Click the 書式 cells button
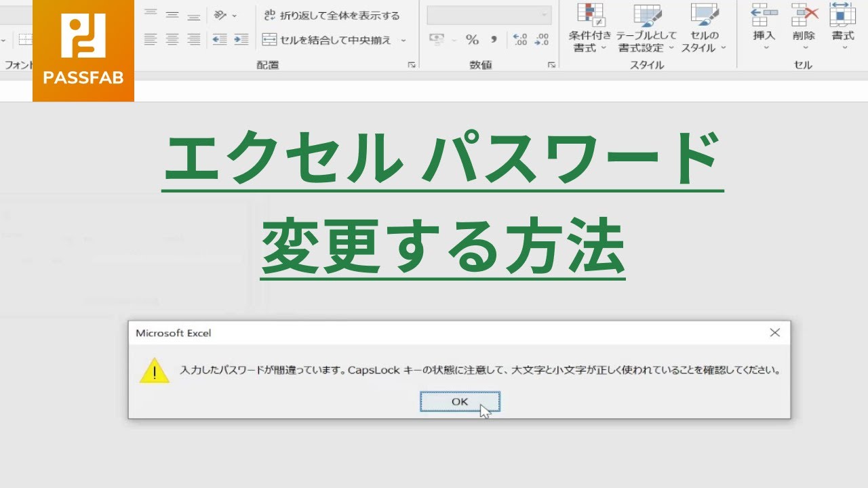The width and height of the screenshot is (868, 488). [843, 22]
